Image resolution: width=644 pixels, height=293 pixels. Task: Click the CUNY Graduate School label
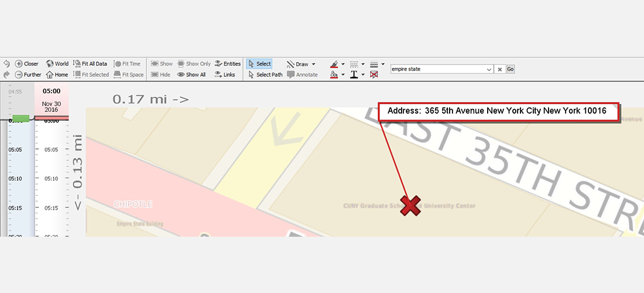point(409,206)
